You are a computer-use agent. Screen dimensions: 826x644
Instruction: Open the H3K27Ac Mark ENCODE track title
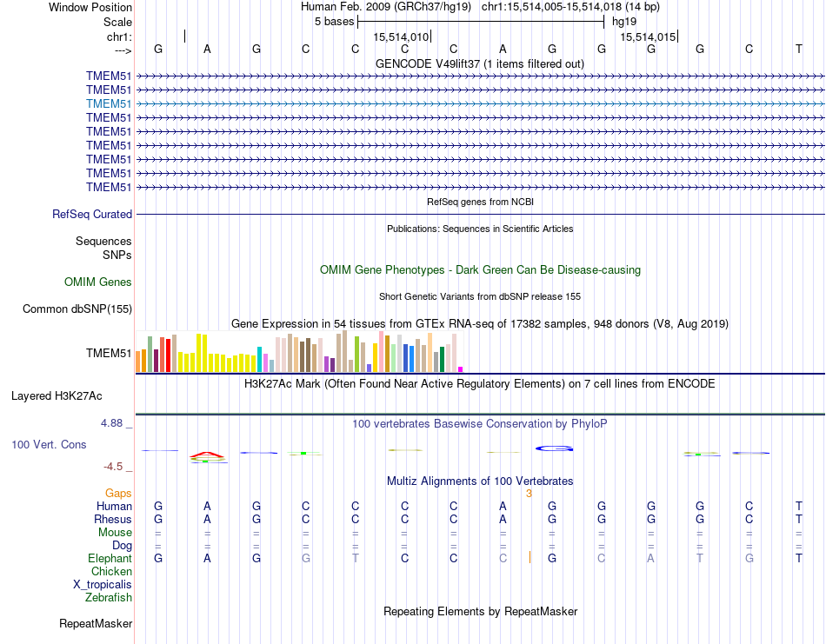point(480,383)
